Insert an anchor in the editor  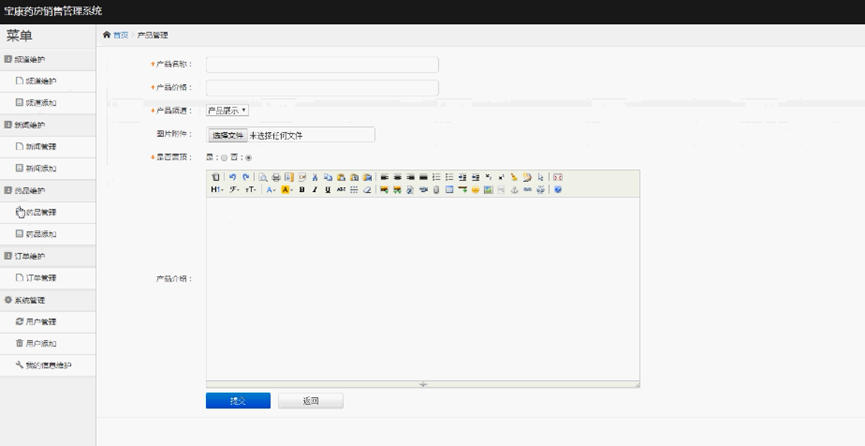tap(514, 190)
